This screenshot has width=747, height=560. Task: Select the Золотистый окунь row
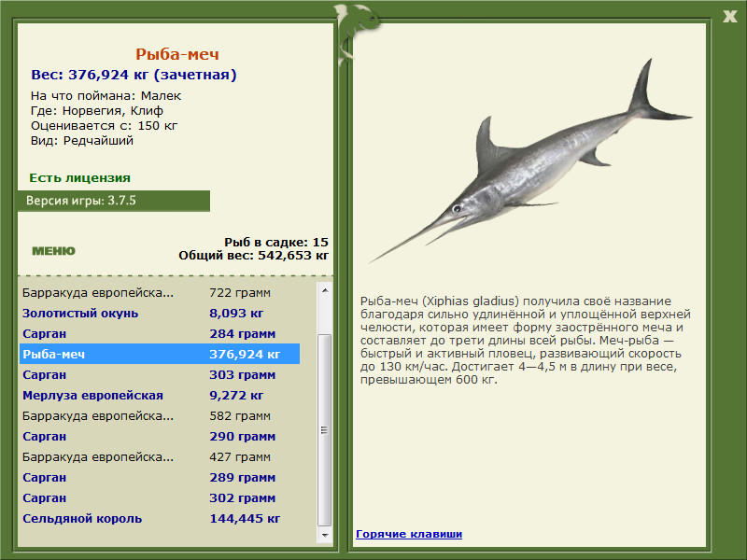coord(160,313)
